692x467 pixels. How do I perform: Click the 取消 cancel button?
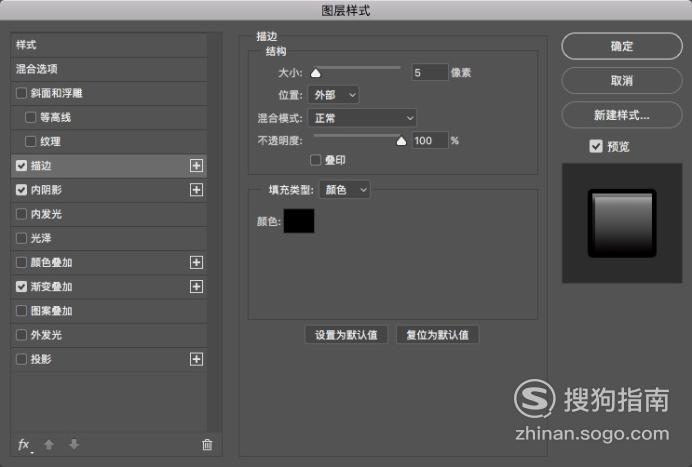622,80
